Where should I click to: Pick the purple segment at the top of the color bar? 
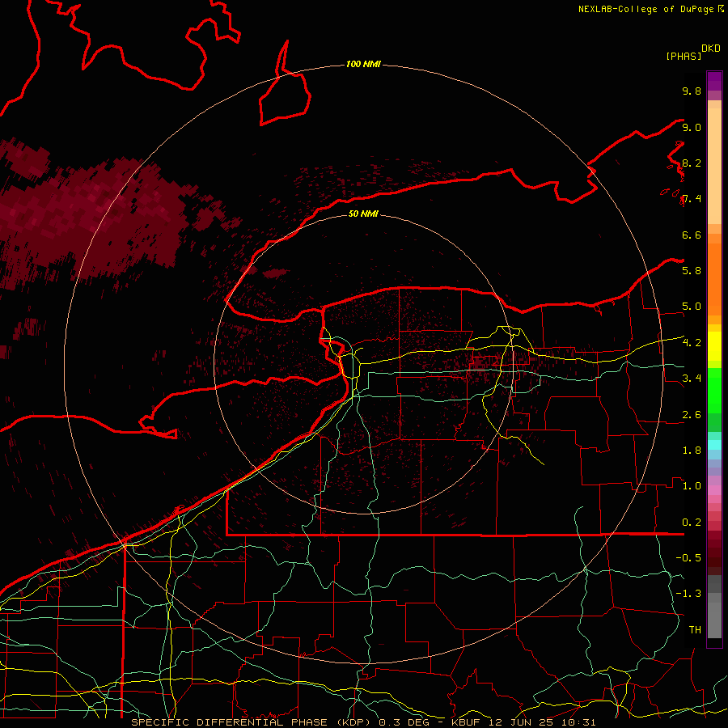point(714,81)
